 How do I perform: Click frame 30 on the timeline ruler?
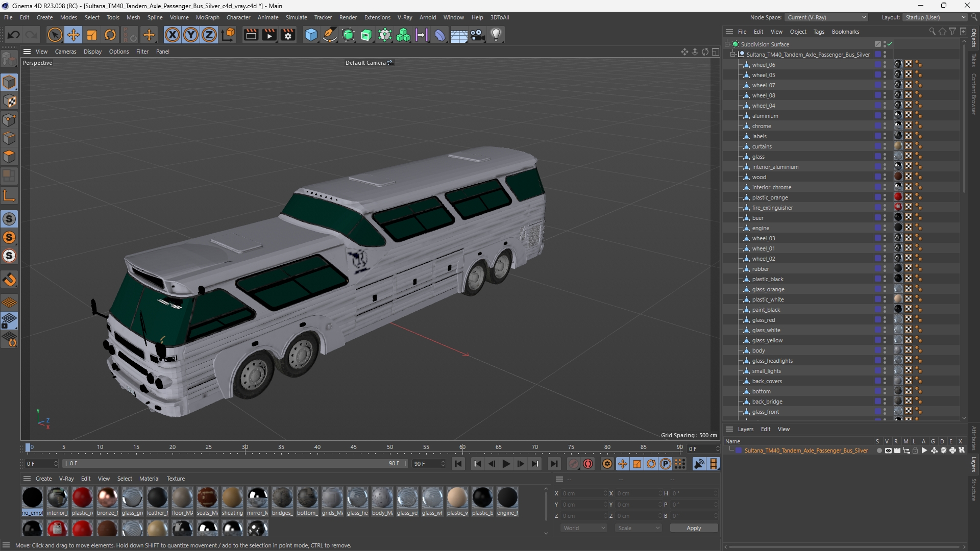(245, 447)
